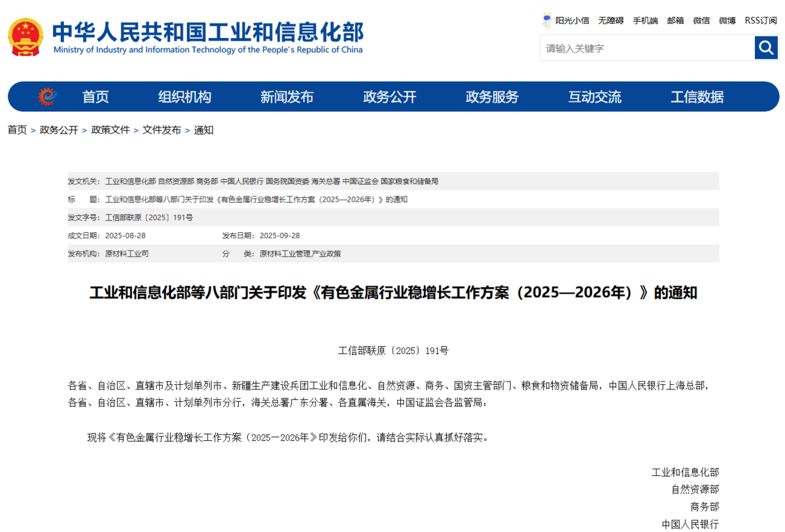Open the 政务服务 navigation item

492,97
